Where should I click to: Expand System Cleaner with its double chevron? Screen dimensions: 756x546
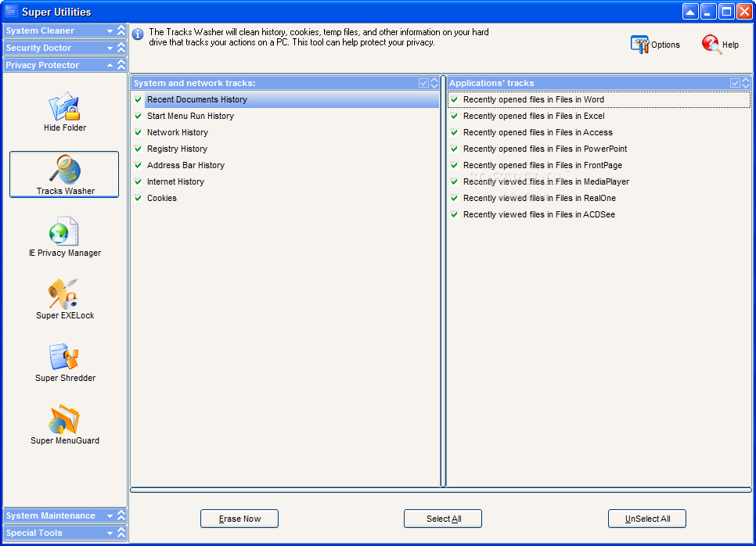[x=121, y=31]
